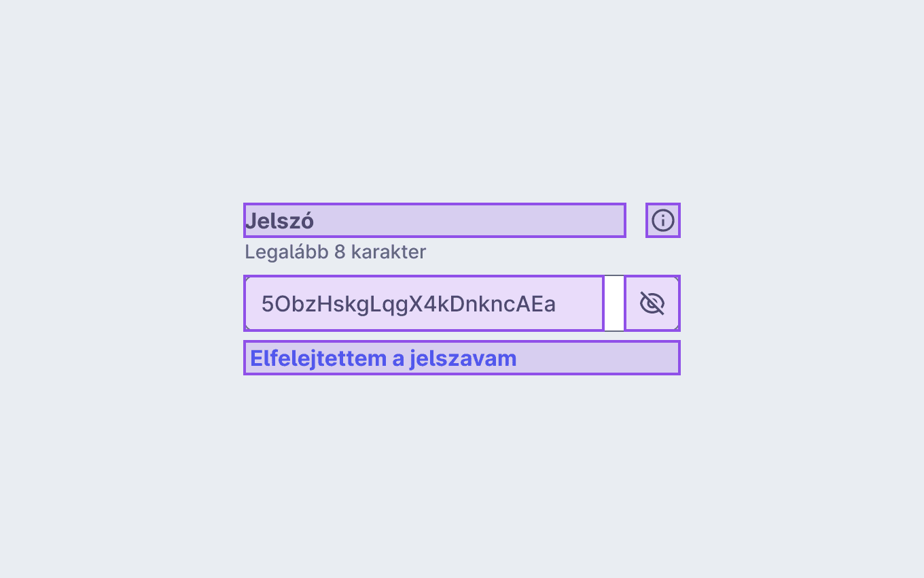Image resolution: width=924 pixels, height=578 pixels.
Task: Click the Legalább 8 karakter hint text
Action: click(x=336, y=252)
